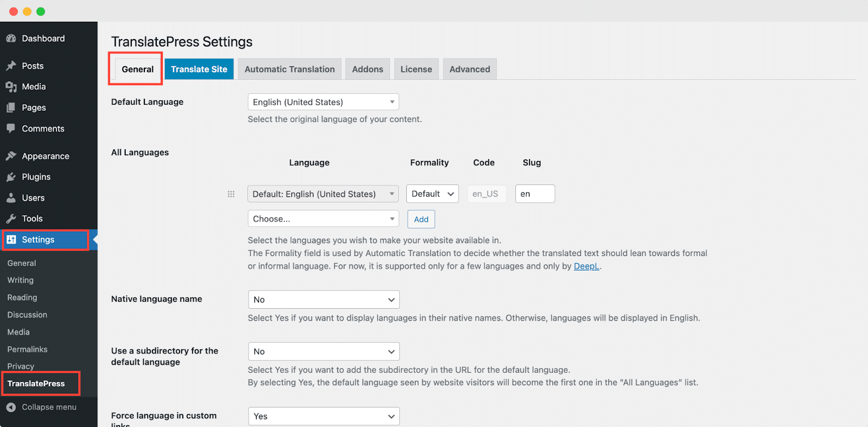Screen dimensions: 868x427
Task: Click the Pages document icon
Action: 11,107
